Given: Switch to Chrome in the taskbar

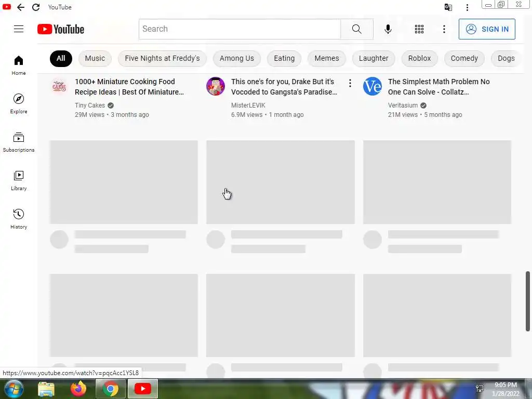Looking at the screenshot, I should click(110, 389).
